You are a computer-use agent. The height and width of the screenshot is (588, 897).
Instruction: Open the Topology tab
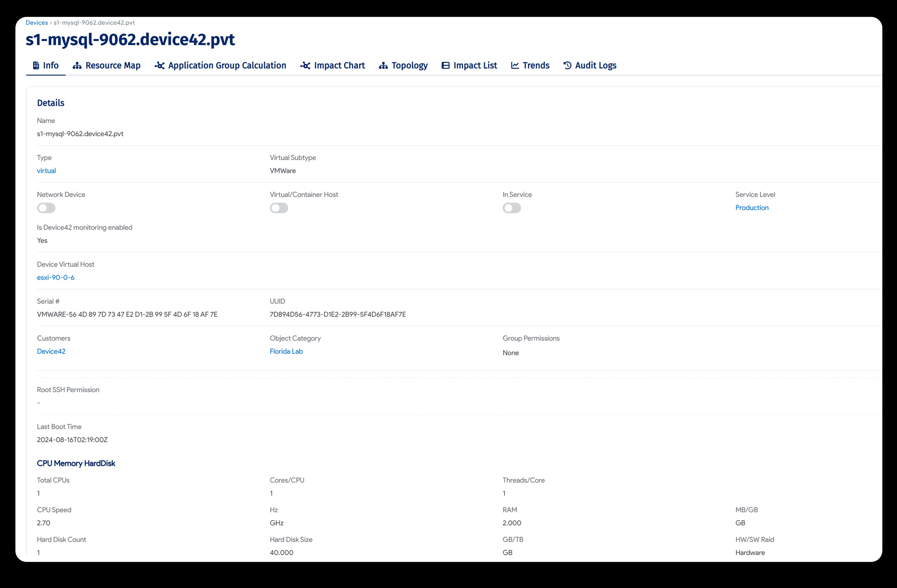click(x=403, y=66)
